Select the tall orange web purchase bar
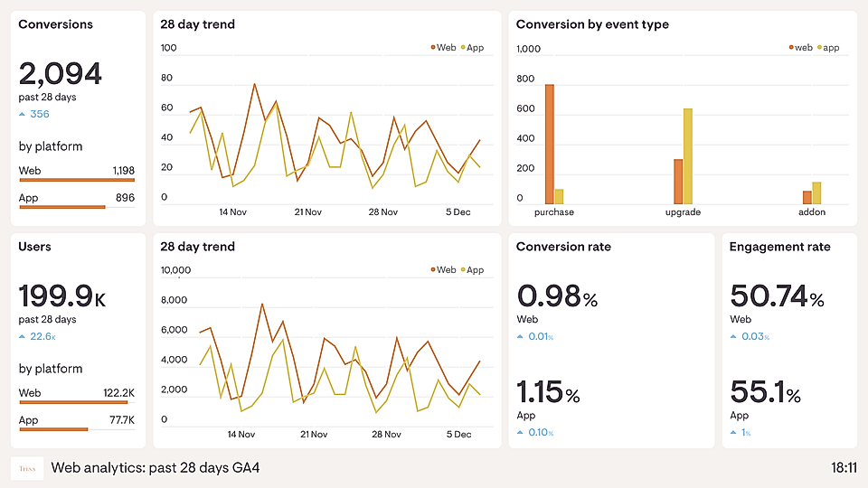The height and width of the screenshot is (488, 868). (549, 145)
